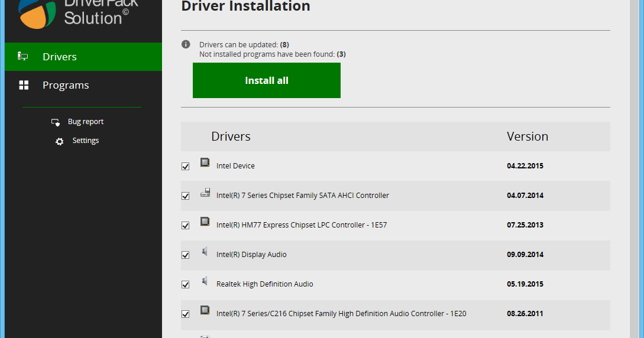Click version 05.19.2015
This screenshot has height=338, width=644.
click(525, 284)
